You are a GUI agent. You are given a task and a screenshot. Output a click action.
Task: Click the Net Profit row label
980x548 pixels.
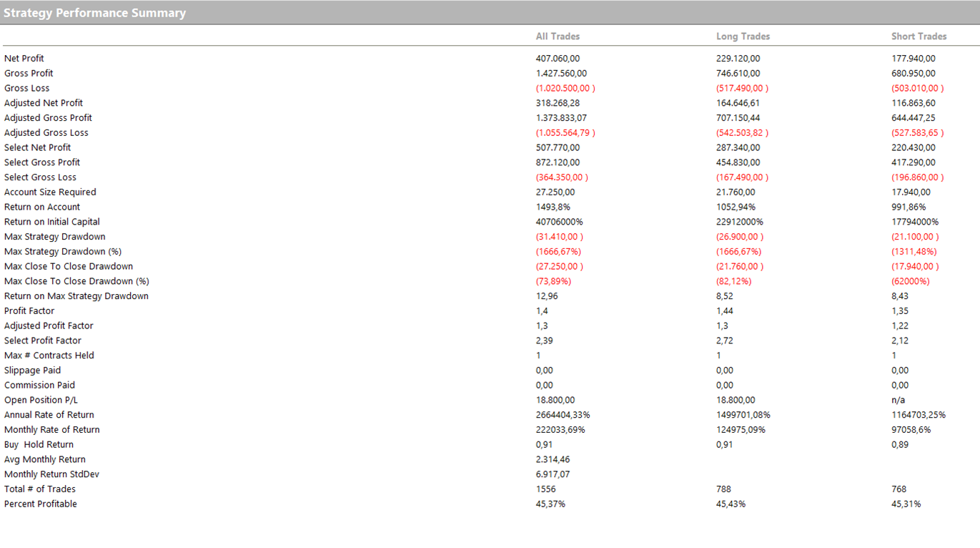click(x=24, y=59)
